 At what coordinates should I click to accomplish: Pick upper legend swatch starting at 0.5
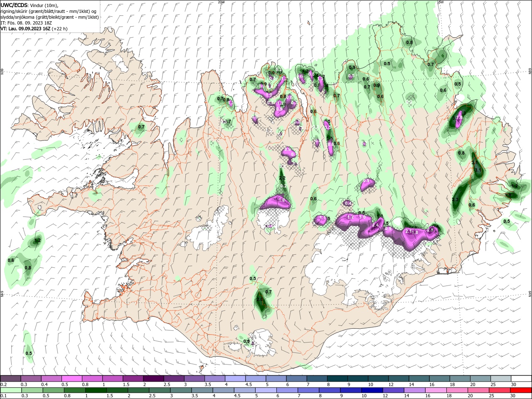pyautogui.click(x=71, y=379)
